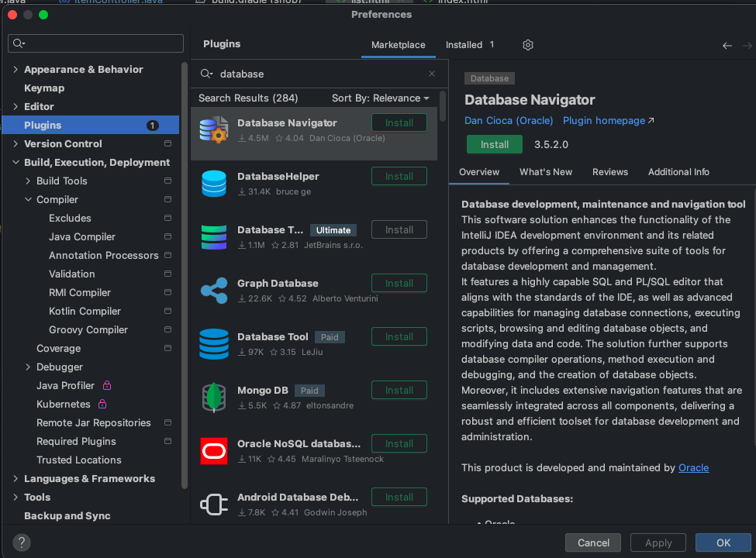
Task: Click the project-level icon beside Java Compiler
Action: pyautogui.click(x=167, y=236)
